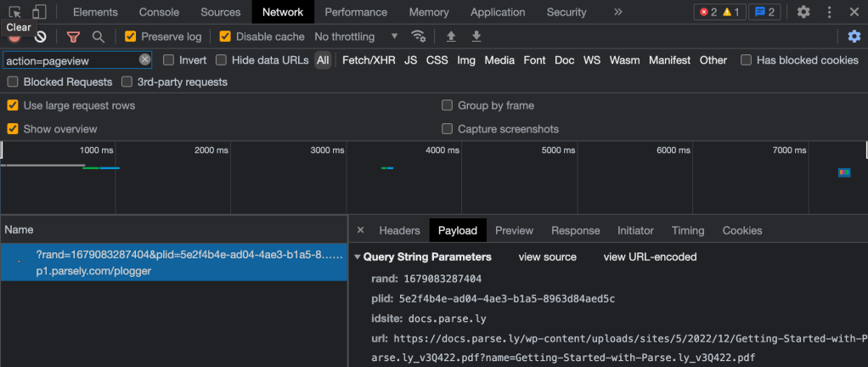The height and width of the screenshot is (367, 868).
Task: Enable Hide data URLs checkbox
Action: [221, 59]
